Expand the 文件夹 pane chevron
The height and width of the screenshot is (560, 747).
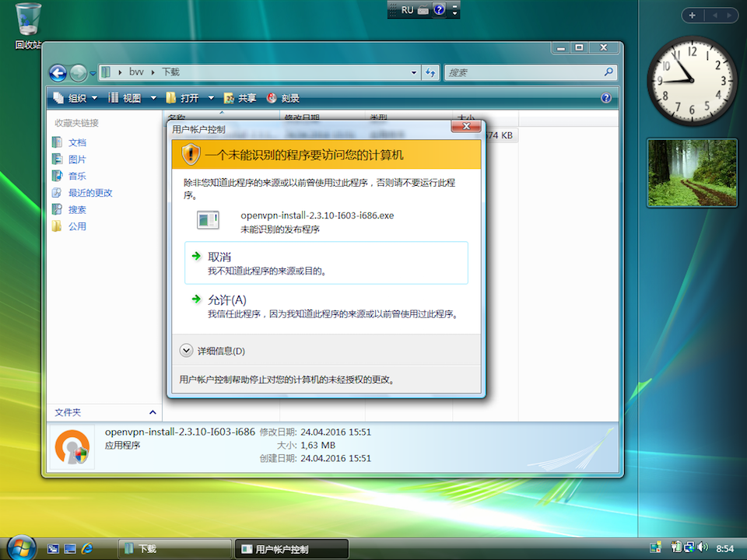(153, 412)
